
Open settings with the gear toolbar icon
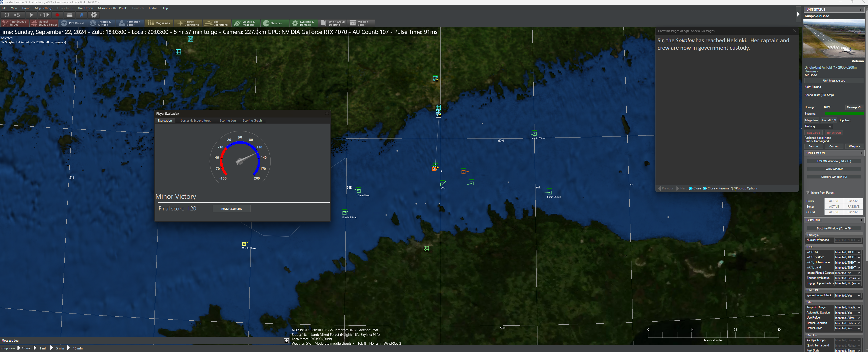pos(94,15)
